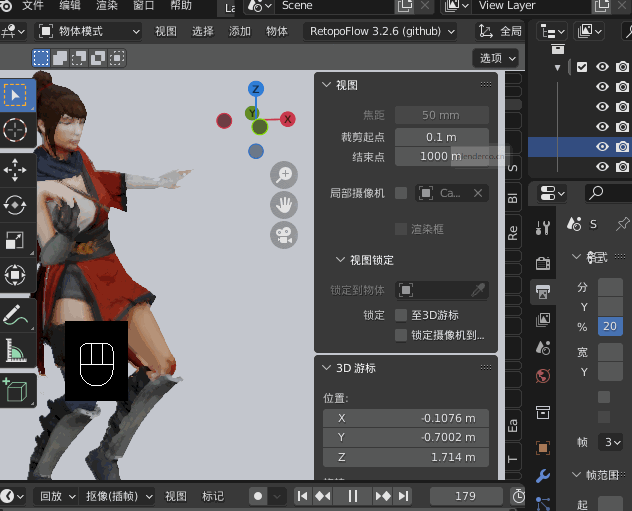Open the Modifiers properties tab

[543, 476]
